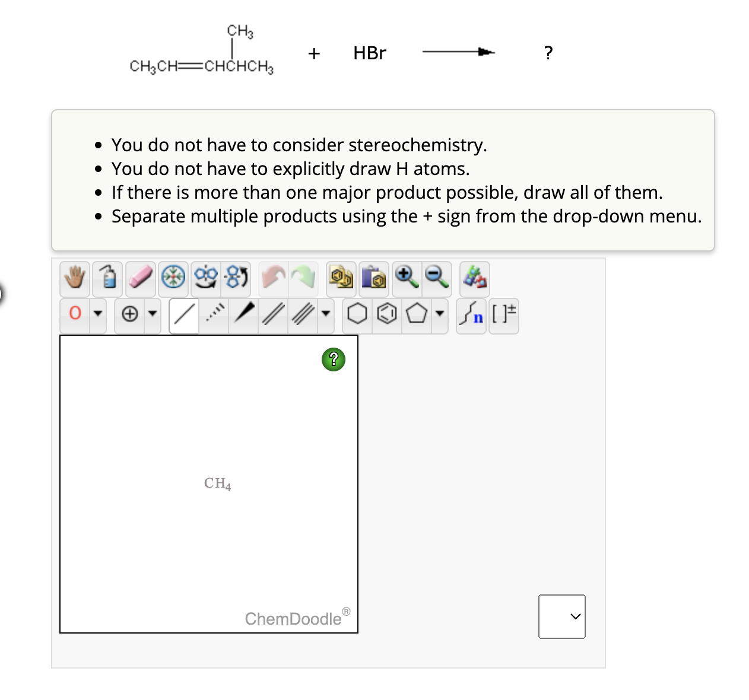Viewport: 749px width, 700px height.
Task: Open the answer separator drop-down menu
Action: [x=561, y=616]
